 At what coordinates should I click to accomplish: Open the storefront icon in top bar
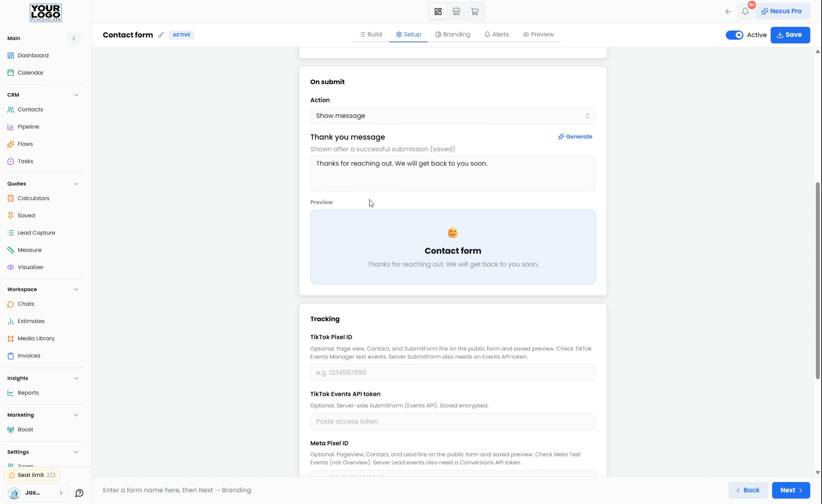click(456, 11)
